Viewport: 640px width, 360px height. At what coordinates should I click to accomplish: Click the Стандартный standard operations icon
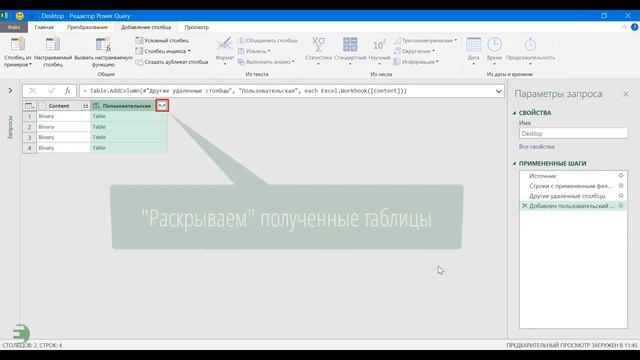pyautogui.click(x=350, y=44)
